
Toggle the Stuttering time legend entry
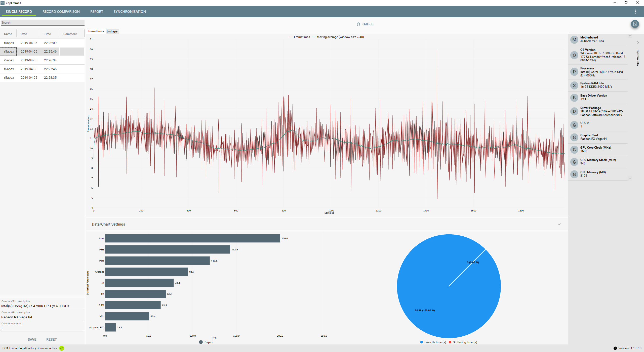[463, 342]
